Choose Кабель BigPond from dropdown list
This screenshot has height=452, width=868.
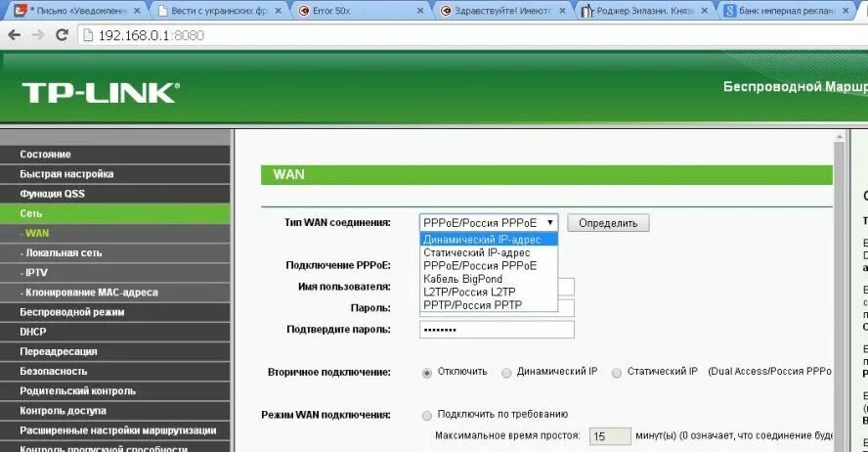[x=489, y=279]
